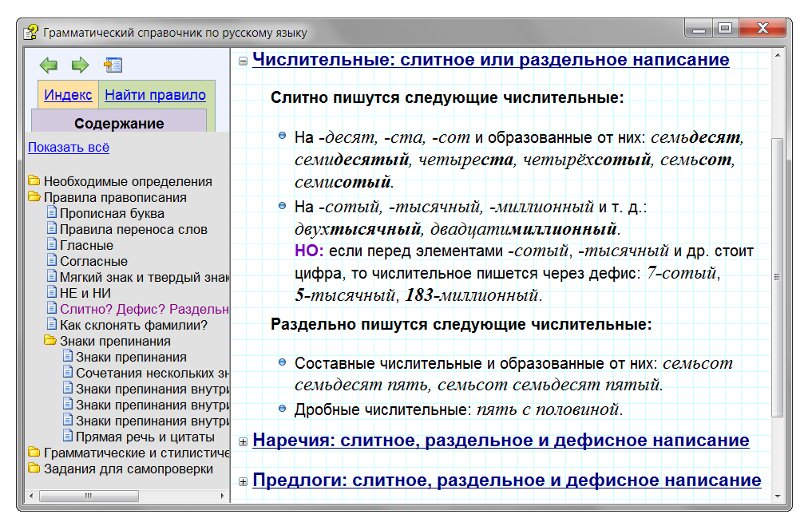Click the left panel horizontal scrollbar
This screenshot has width=812, height=530.
90,495
